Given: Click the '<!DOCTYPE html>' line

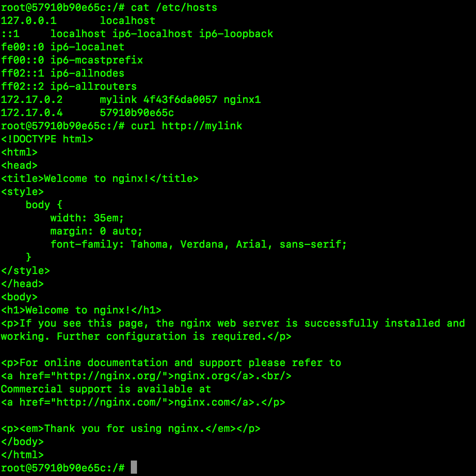Looking at the screenshot, I should pos(47,139).
